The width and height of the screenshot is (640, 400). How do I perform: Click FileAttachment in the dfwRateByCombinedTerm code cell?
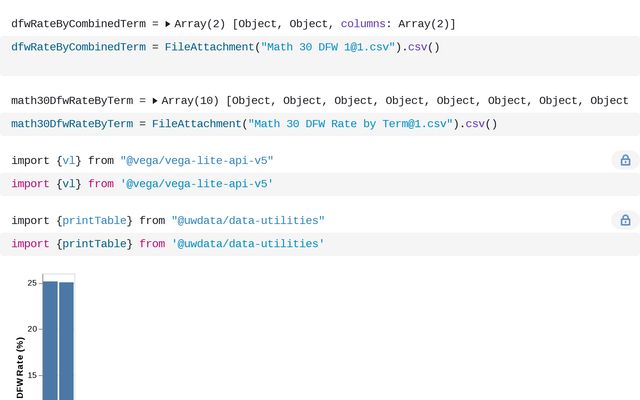pos(209,47)
